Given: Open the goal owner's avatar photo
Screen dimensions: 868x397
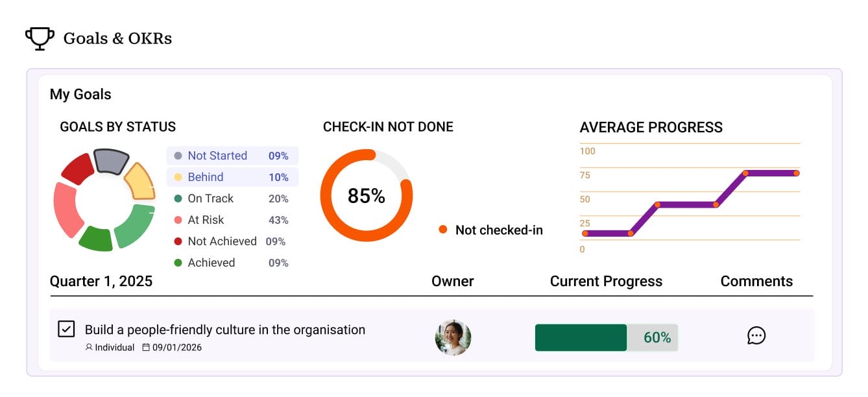Looking at the screenshot, I should pos(453,337).
